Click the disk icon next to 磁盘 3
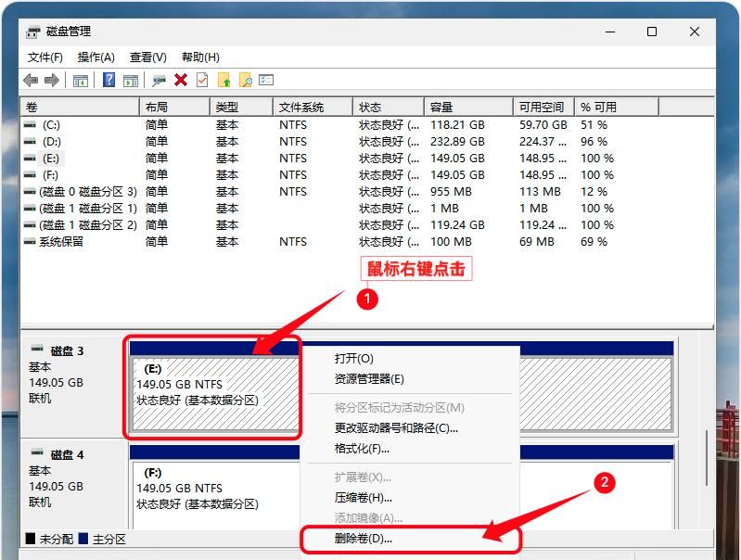The height and width of the screenshot is (560, 741). click(x=37, y=349)
